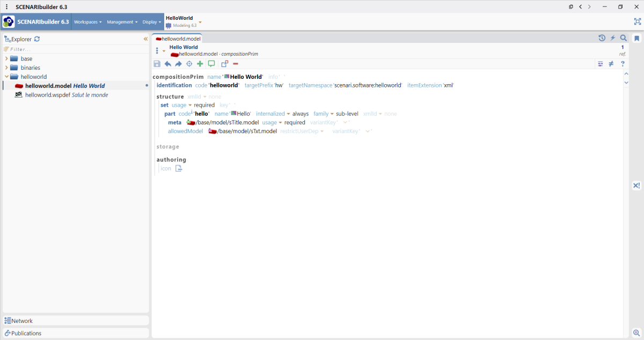Click the Redo arrow in the editor toolbar

pos(178,64)
